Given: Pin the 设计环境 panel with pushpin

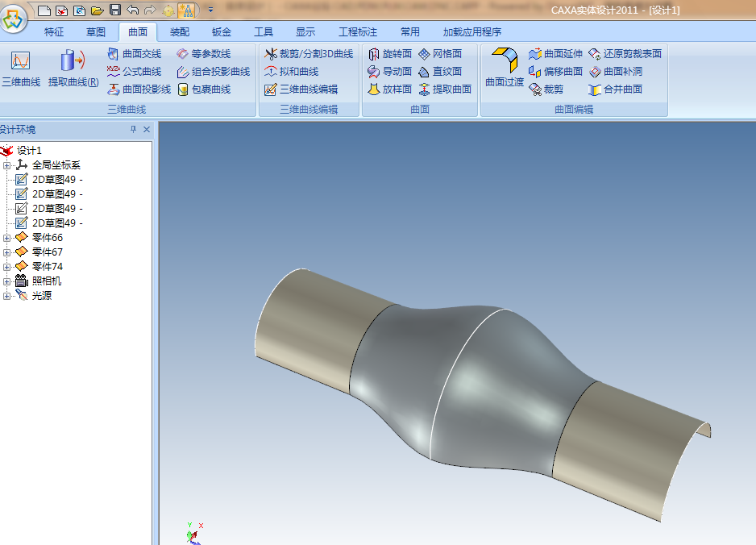Looking at the screenshot, I should point(133,130).
